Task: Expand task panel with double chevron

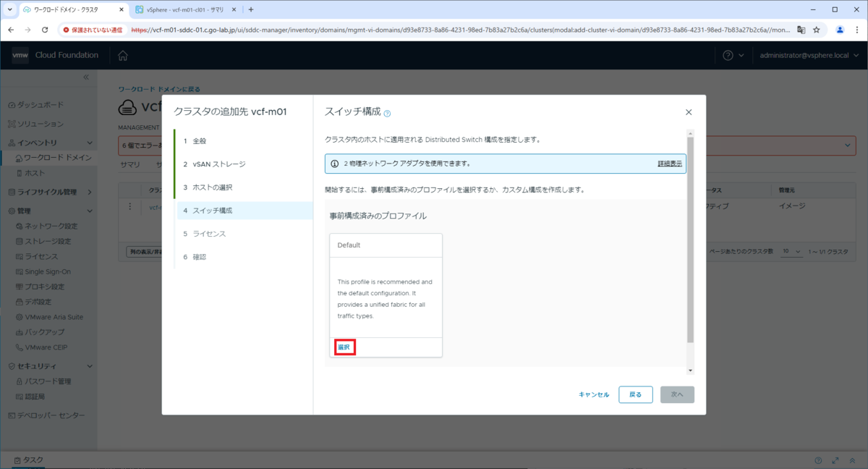Action: (853, 460)
